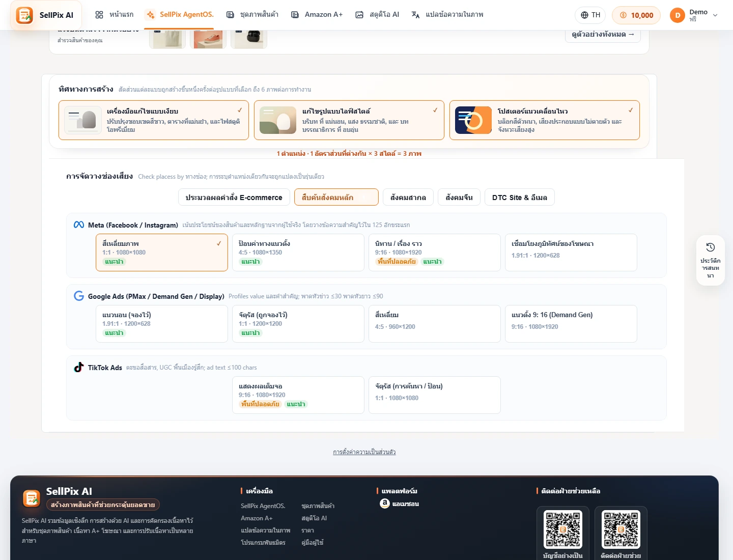Open the footer ราคา link

pyautogui.click(x=307, y=530)
